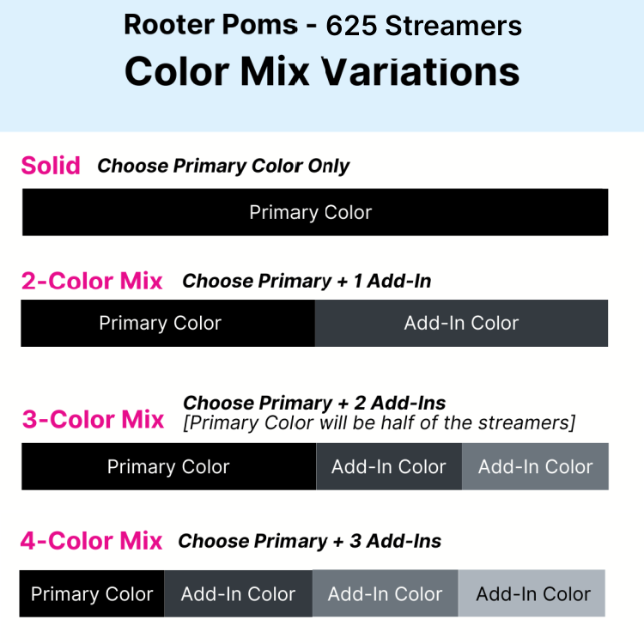Pick middle gray Add-In Color in 4-Color Mix

click(386, 593)
